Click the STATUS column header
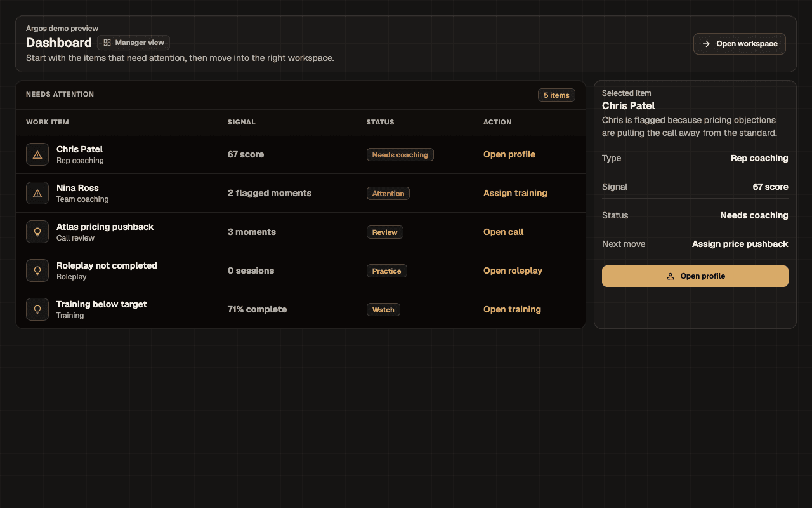The image size is (812, 508). [x=381, y=122]
